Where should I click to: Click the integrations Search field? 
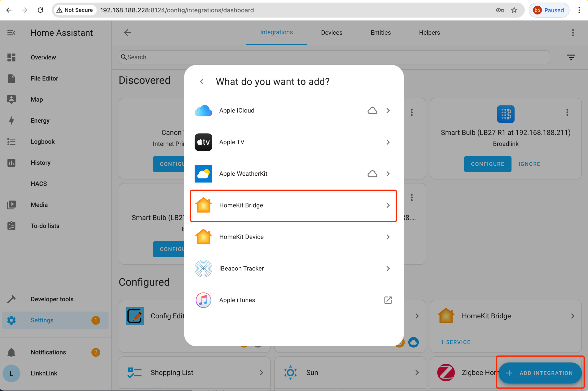(x=334, y=57)
